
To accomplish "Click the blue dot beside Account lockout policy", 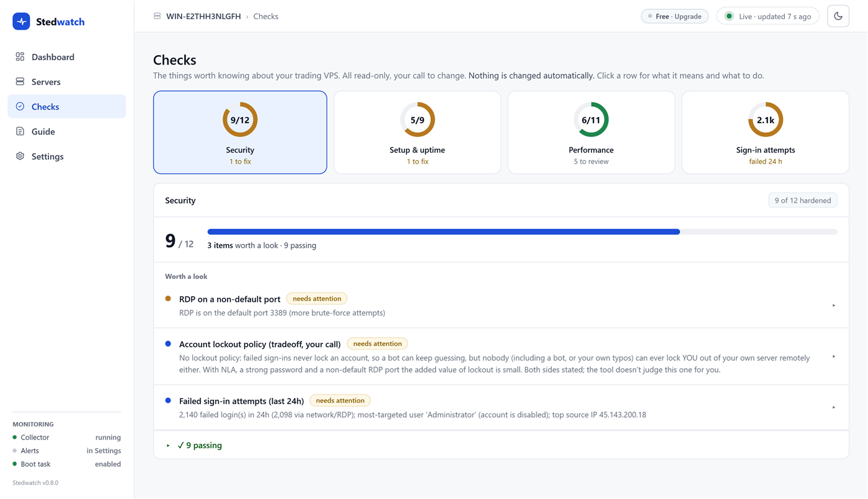I will point(168,343).
